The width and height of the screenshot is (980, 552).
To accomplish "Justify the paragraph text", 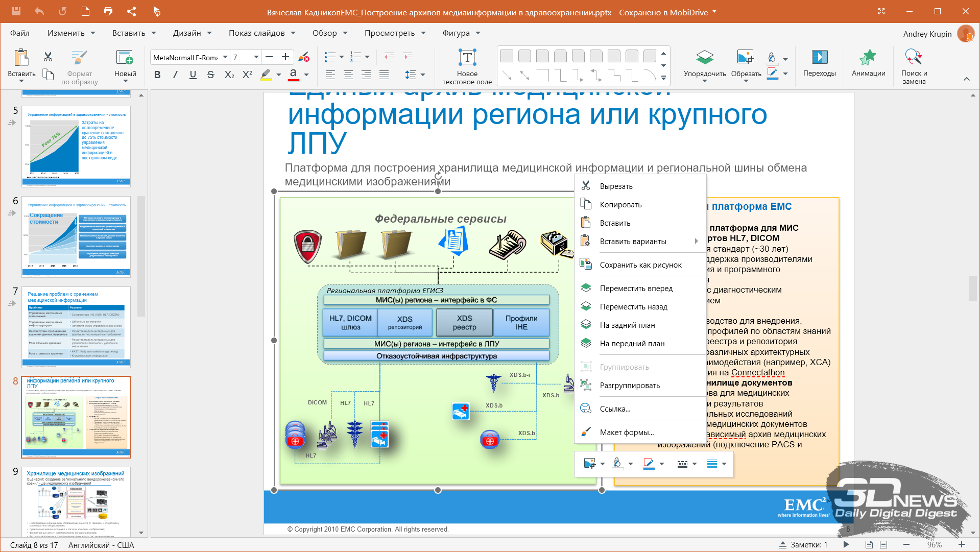I will pyautogui.click(x=384, y=75).
